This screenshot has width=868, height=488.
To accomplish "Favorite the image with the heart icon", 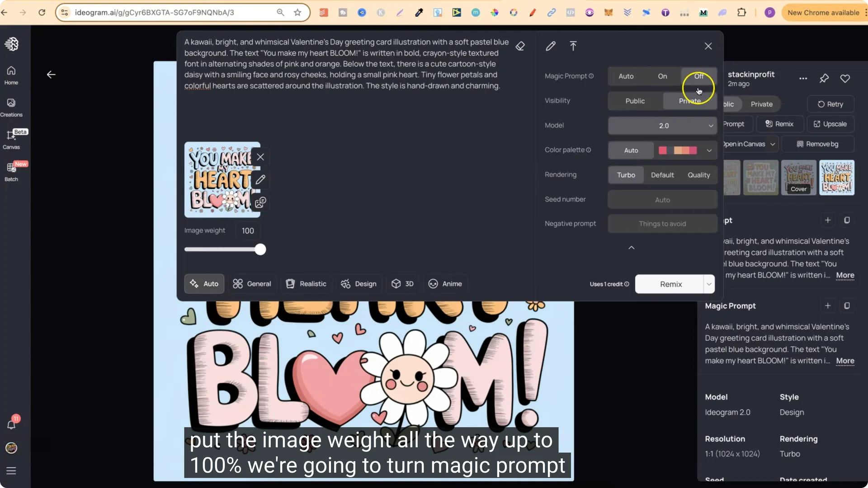I will pyautogui.click(x=845, y=79).
